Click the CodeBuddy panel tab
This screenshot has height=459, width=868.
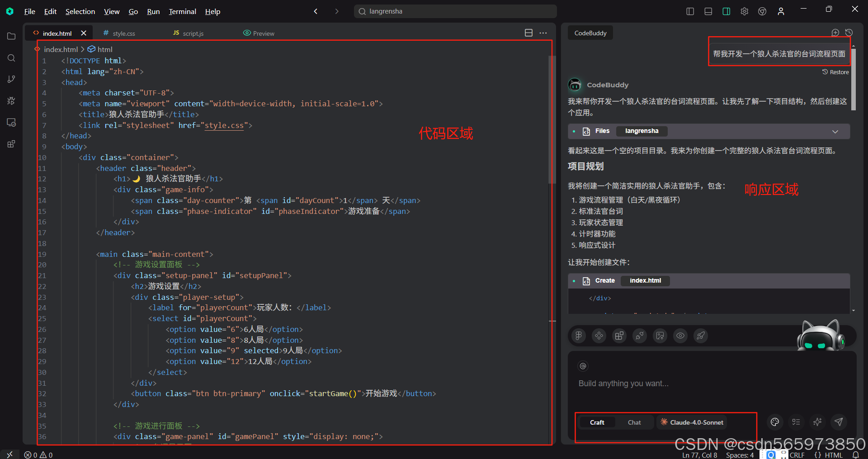[x=590, y=33]
